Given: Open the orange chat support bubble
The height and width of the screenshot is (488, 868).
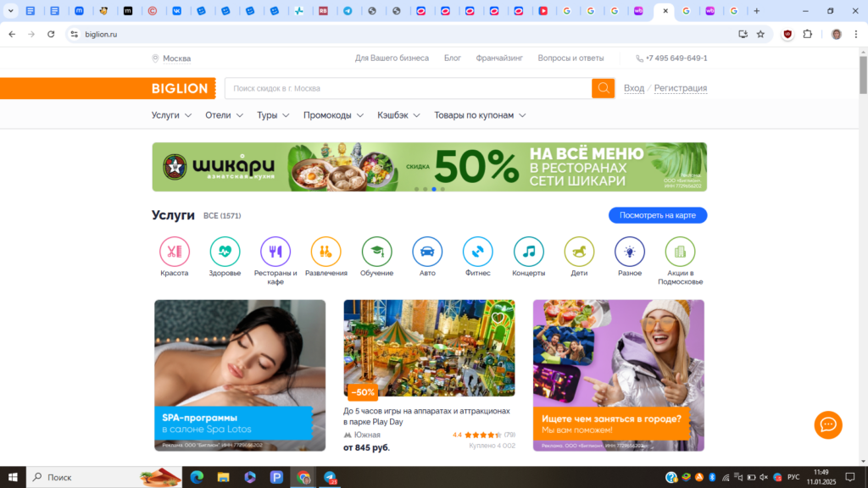Looking at the screenshot, I should (x=827, y=424).
